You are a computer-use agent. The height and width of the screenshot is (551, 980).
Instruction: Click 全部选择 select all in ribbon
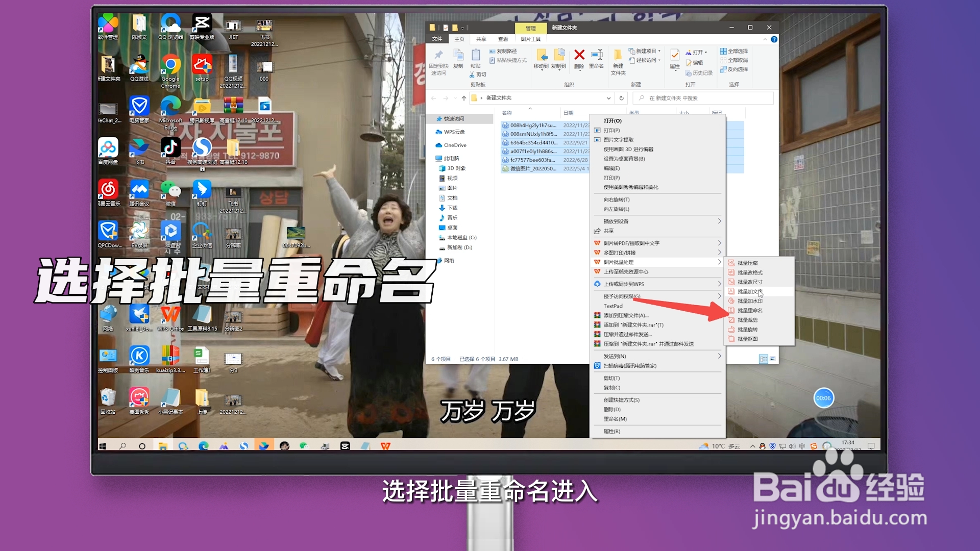pos(734,51)
